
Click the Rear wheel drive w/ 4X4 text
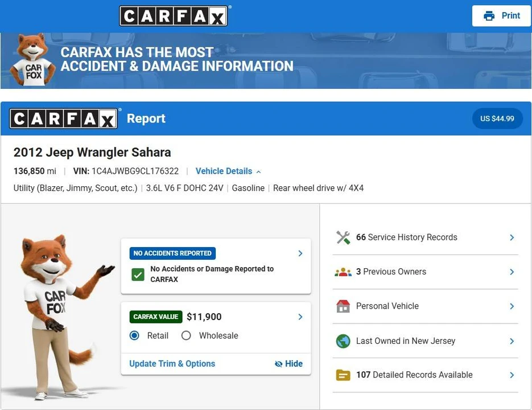(x=318, y=188)
